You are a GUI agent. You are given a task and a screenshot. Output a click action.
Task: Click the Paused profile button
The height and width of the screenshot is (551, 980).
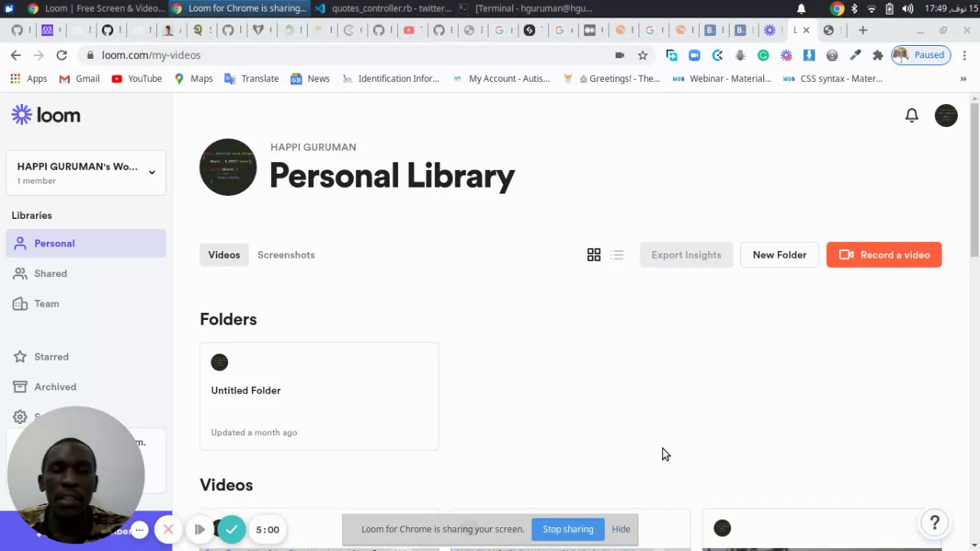click(x=921, y=55)
